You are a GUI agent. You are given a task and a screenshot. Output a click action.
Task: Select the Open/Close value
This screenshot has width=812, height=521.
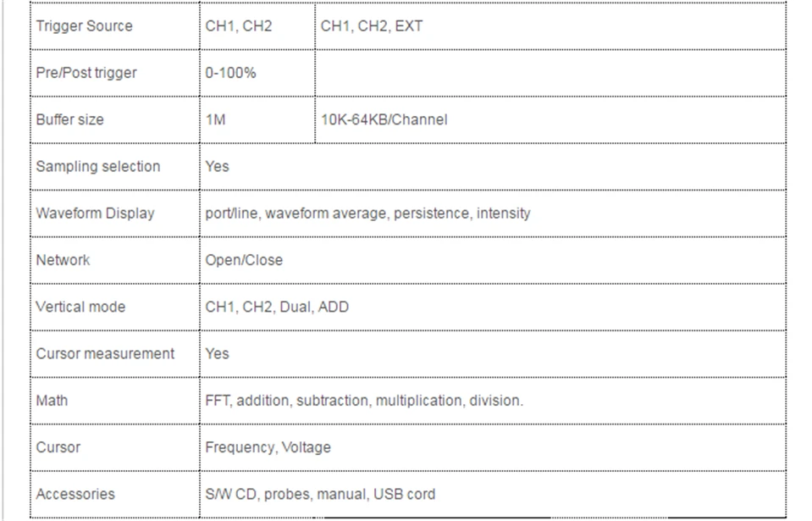[244, 260]
